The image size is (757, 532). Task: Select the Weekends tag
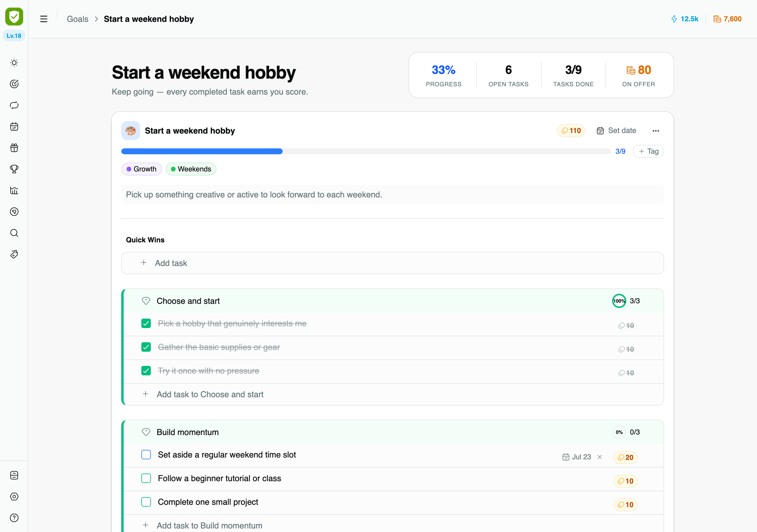click(191, 169)
